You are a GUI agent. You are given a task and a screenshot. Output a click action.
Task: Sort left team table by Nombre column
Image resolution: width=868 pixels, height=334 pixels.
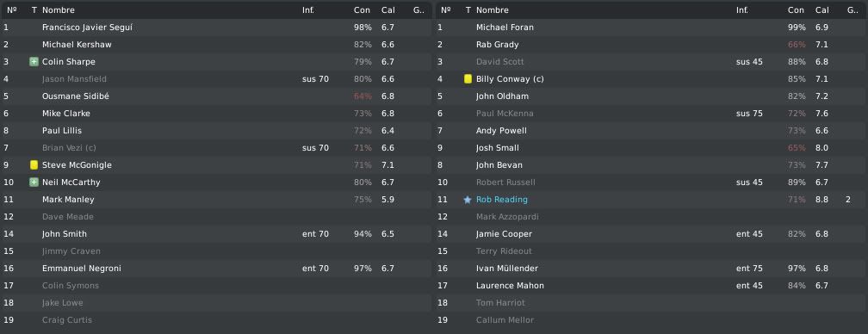point(59,10)
